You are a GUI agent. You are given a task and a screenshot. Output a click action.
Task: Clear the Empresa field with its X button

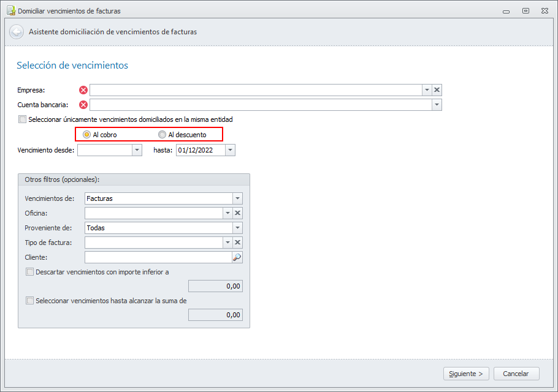coord(437,90)
